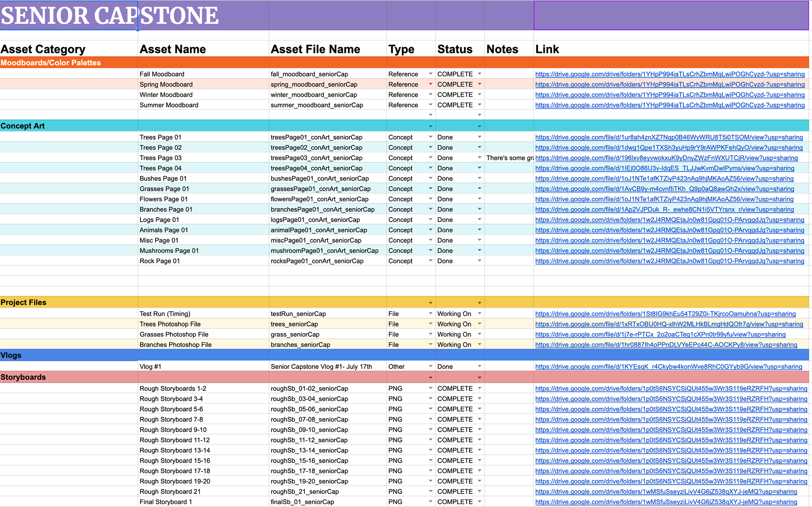Viewport: 812px width, 507px height.
Task: Select the Project Files category cell
Action: pyautogui.click(x=69, y=302)
